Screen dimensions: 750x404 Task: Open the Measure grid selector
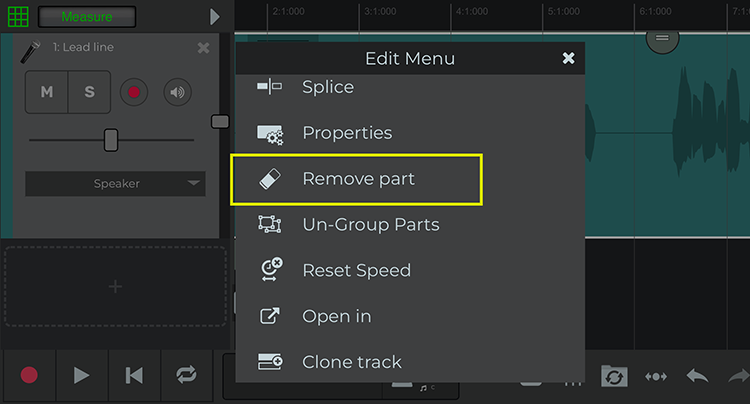click(87, 17)
